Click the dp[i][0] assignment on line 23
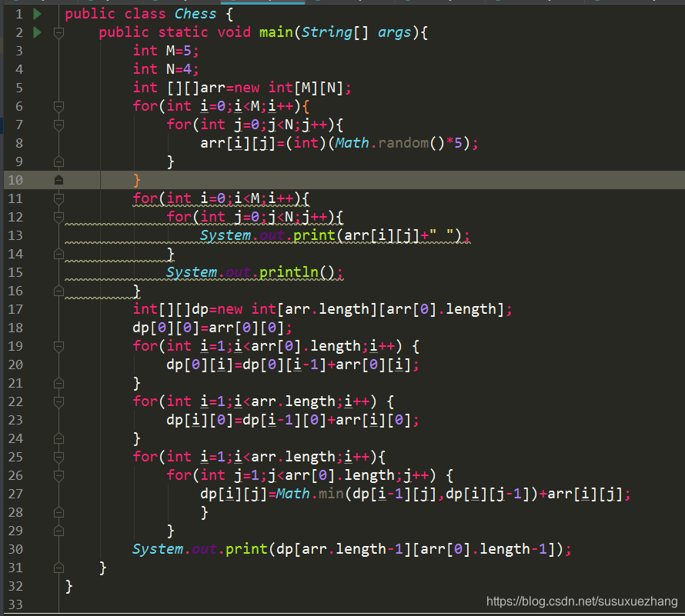 tap(292, 420)
